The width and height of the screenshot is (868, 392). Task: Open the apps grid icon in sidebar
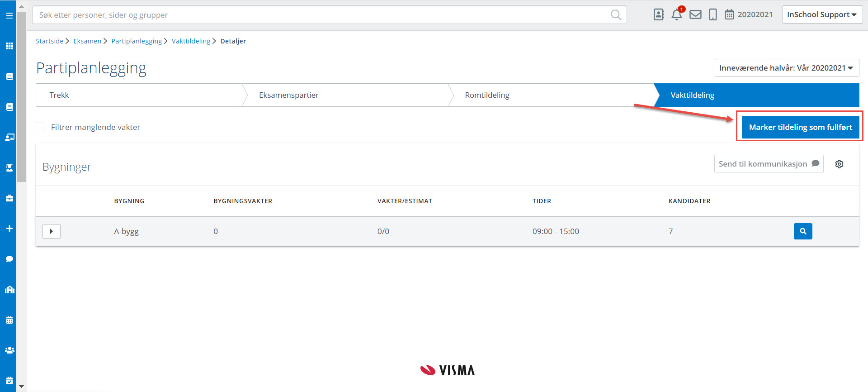click(9, 46)
